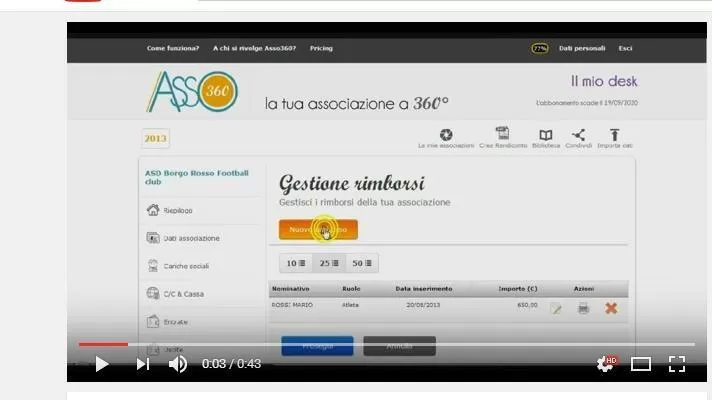Mute the video volume
Image resolution: width=712 pixels, height=400 pixels.
click(x=178, y=364)
